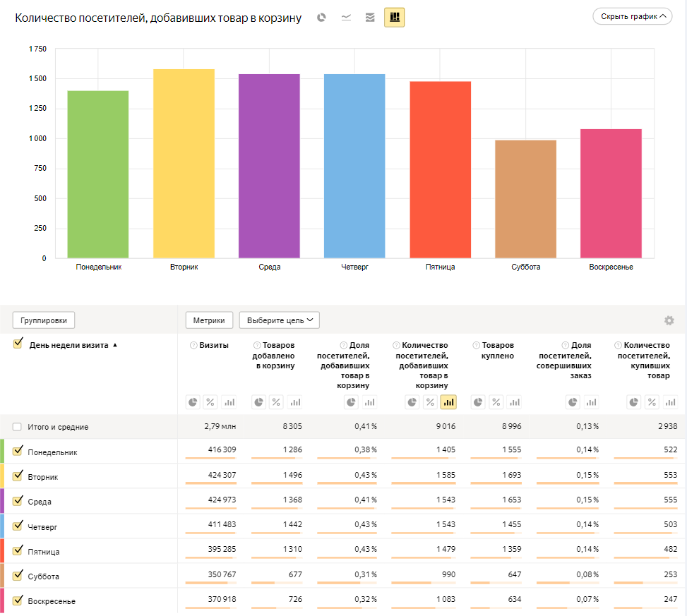Image resolution: width=687 pixels, height=616 pixels.
Task: Click the Товаров куплено column header
Action: coord(497,351)
